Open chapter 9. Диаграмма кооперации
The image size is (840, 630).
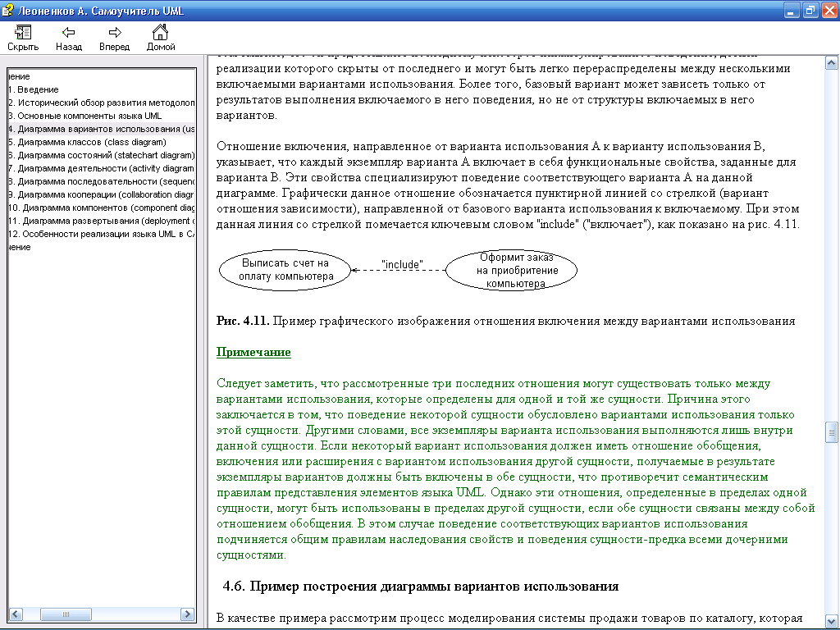click(x=101, y=194)
